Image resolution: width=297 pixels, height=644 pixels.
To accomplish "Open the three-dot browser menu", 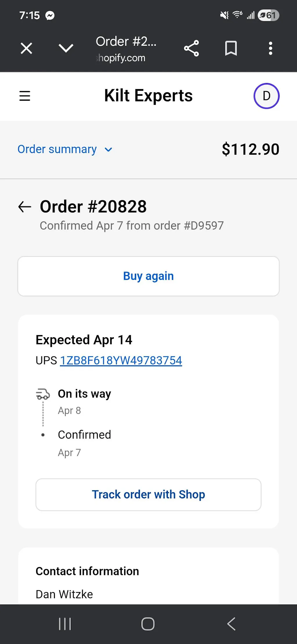I will tap(270, 48).
